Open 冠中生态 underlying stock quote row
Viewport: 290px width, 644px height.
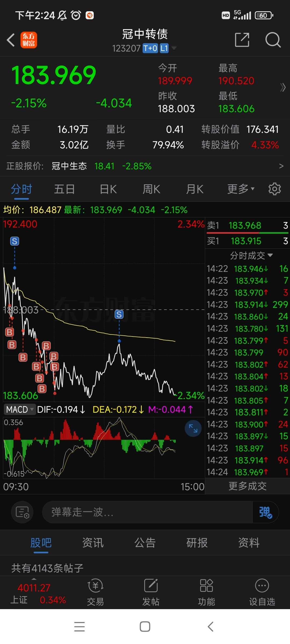point(145,166)
